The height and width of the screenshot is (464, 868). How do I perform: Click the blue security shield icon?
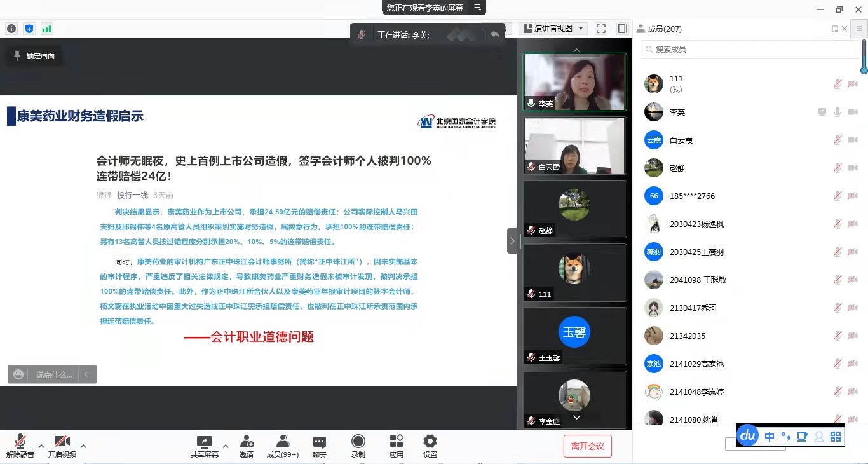tap(29, 29)
